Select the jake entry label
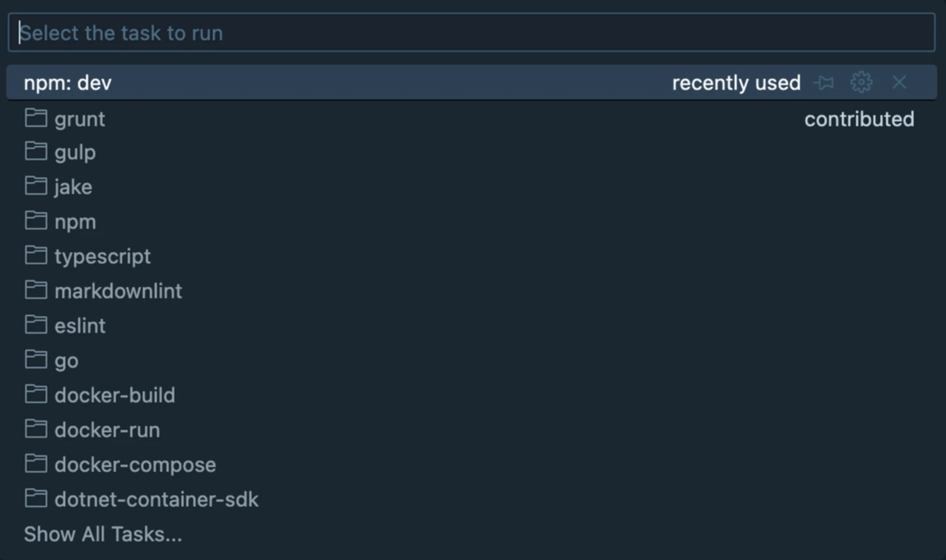Viewport: 946px width, 560px height. click(73, 187)
